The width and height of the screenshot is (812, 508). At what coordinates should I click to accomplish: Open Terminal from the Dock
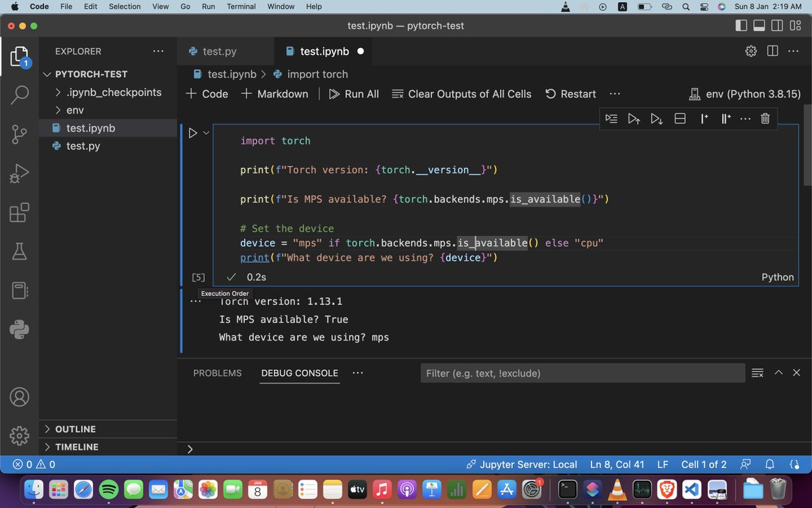pyautogui.click(x=567, y=488)
